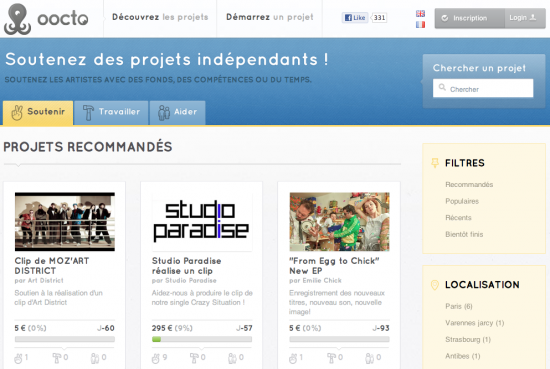
Task: Click author link par Emilie Chick
Action: coord(315,281)
